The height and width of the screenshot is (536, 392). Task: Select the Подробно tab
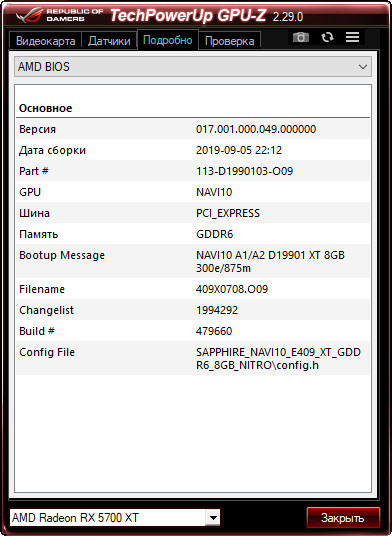(167, 40)
